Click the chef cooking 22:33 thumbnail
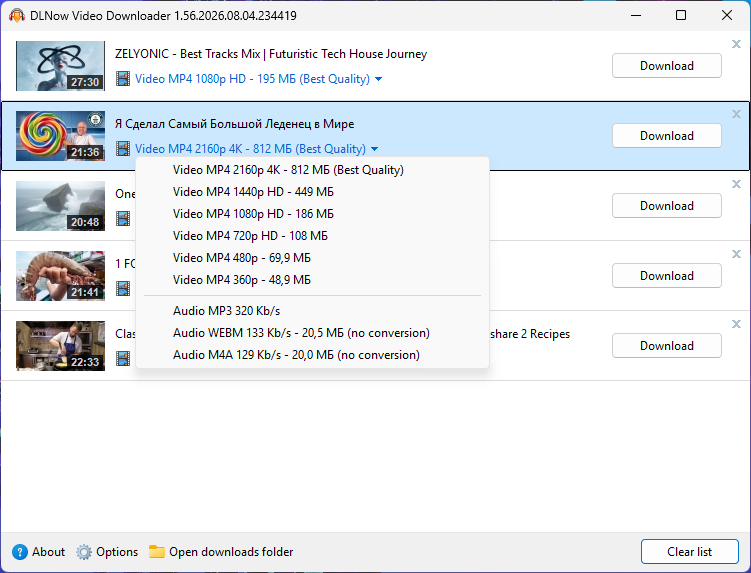Image resolution: width=751 pixels, height=573 pixels. pyautogui.click(x=60, y=345)
